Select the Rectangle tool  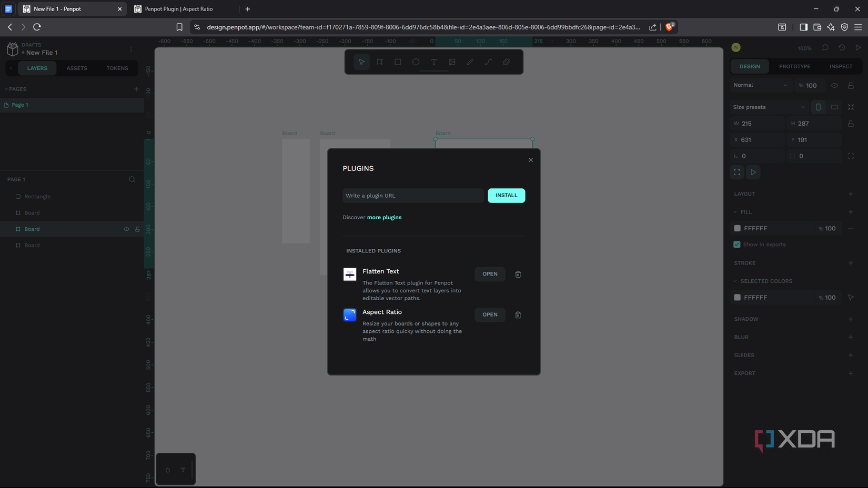tap(397, 62)
